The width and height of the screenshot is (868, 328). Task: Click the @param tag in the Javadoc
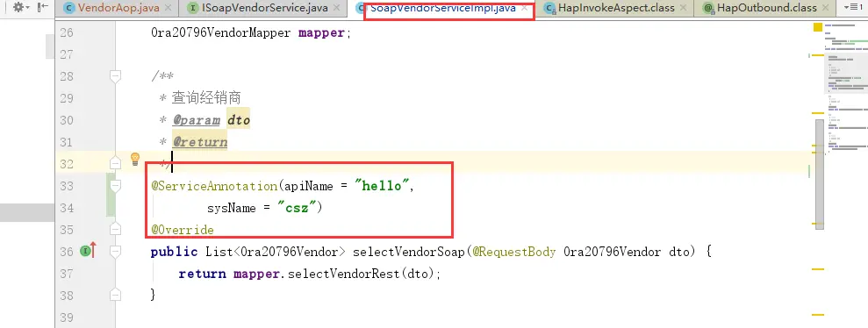[196, 120]
